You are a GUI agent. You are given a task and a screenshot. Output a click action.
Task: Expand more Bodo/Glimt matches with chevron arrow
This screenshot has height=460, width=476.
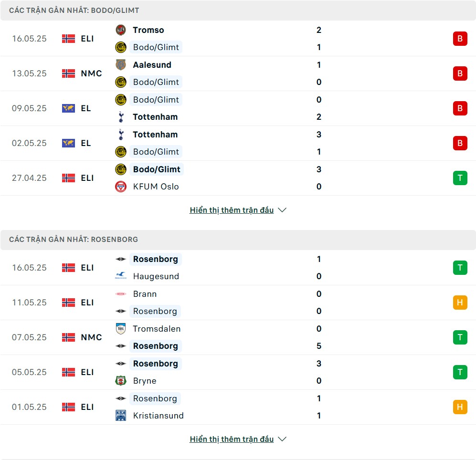pos(282,210)
